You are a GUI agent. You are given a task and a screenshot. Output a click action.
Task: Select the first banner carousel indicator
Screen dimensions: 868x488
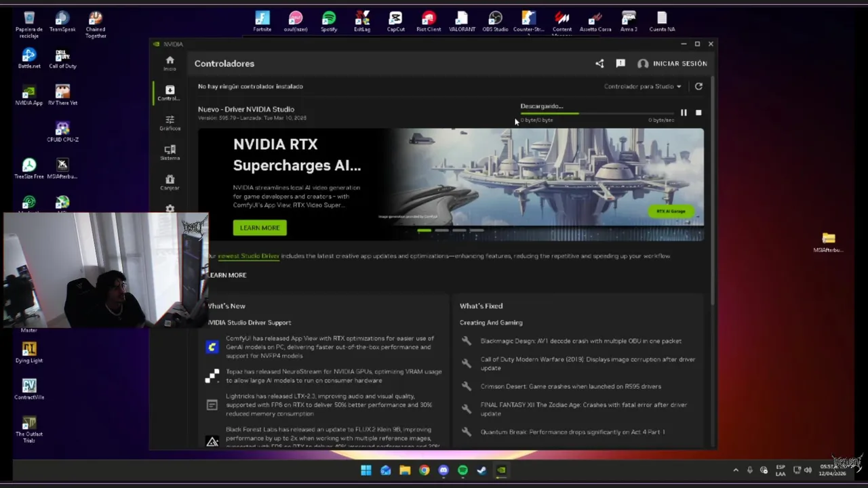pyautogui.click(x=424, y=230)
